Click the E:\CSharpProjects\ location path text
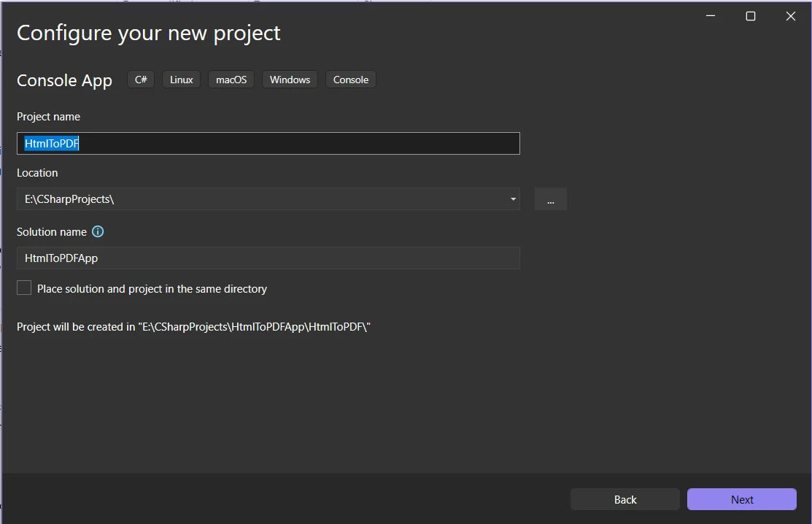Viewport: 812px width, 524px height. pyautogui.click(x=69, y=199)
